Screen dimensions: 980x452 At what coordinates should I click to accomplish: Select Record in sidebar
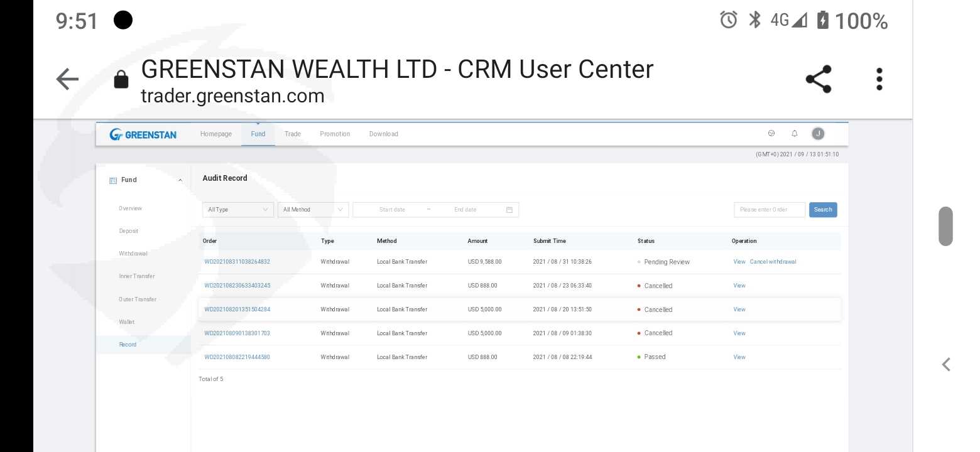point(128,345)
